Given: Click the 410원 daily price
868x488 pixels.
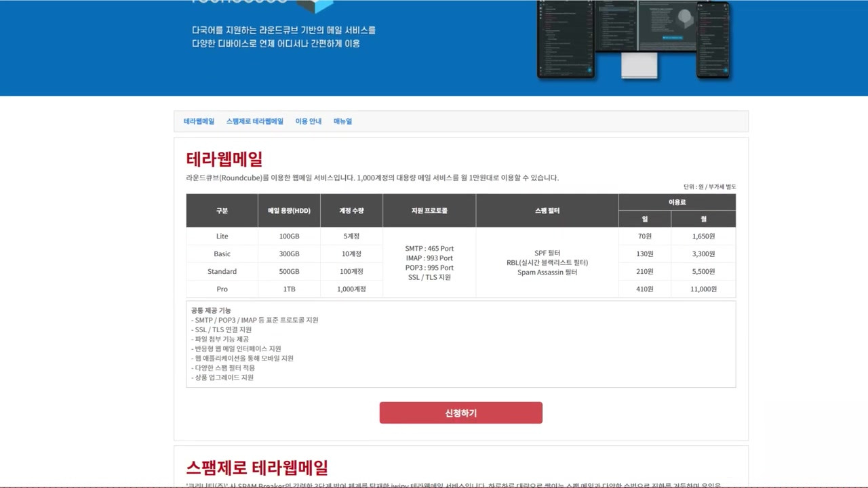Looking at the screenshot, I should click(x=645, y=289).
